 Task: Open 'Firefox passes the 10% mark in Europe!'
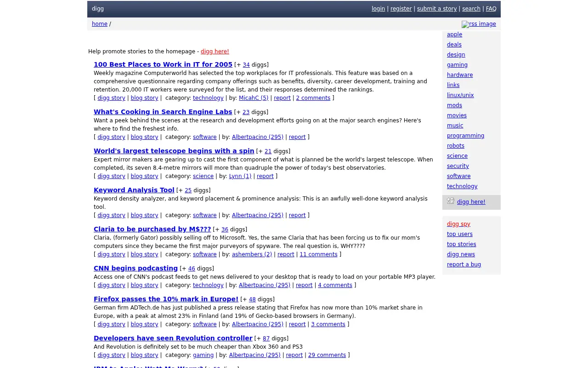[x=166, y=299]
